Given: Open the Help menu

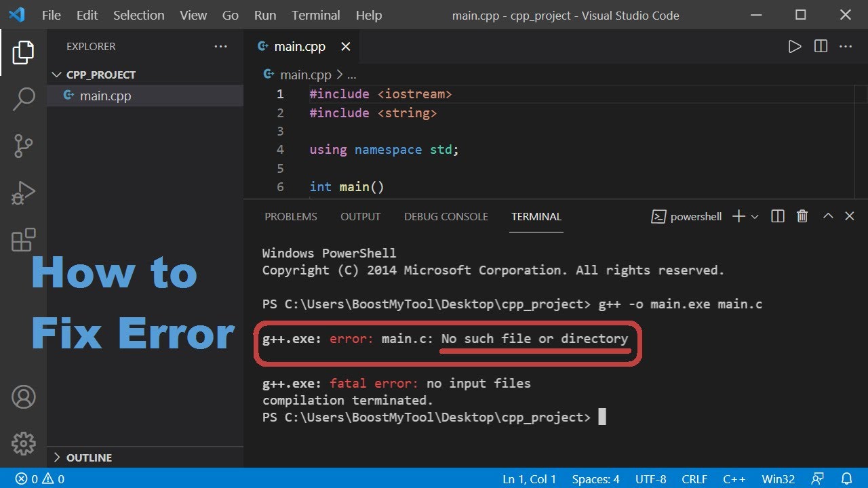Looking at the screenshot, I should point(369,15).
